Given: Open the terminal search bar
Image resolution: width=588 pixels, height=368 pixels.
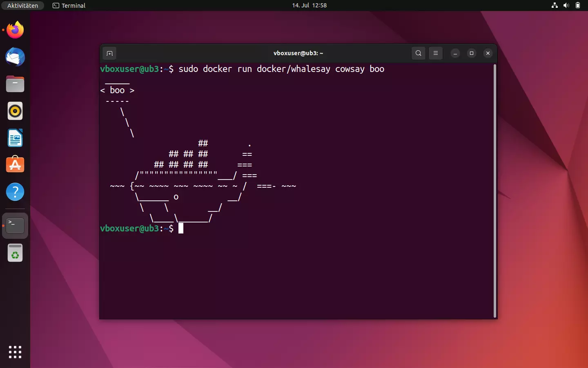Looking at the screenshot, I should (418, 53).
